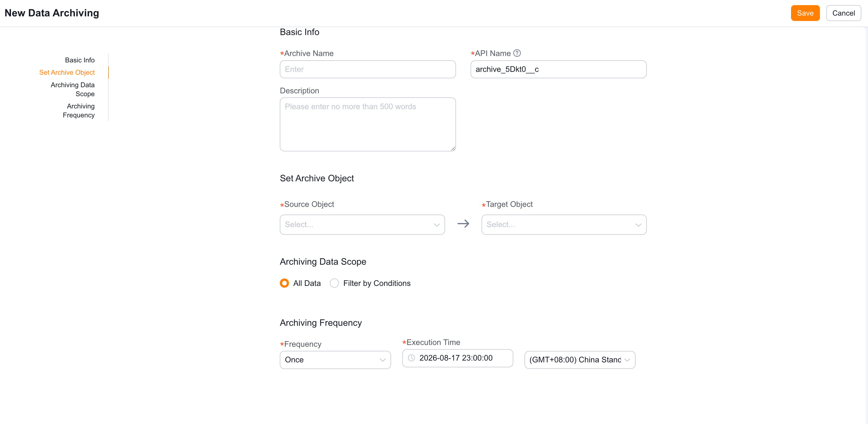868x424 pixels.
Task: Save the new data archiving
Action: [x=805, y=13]
